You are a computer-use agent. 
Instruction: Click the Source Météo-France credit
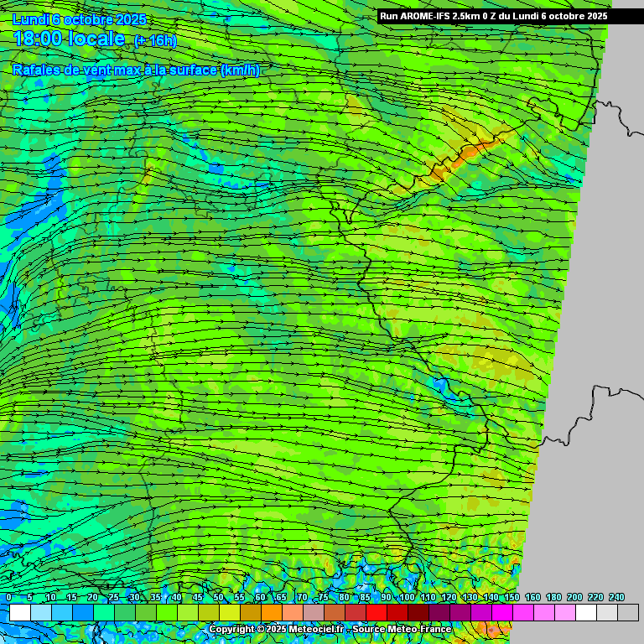point(402,629)
